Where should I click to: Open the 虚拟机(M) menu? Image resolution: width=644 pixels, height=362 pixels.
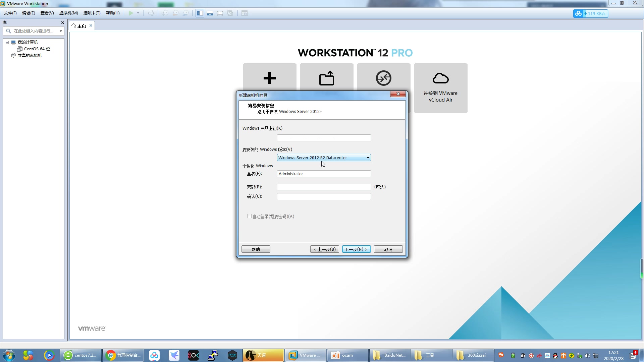(68, 13)
